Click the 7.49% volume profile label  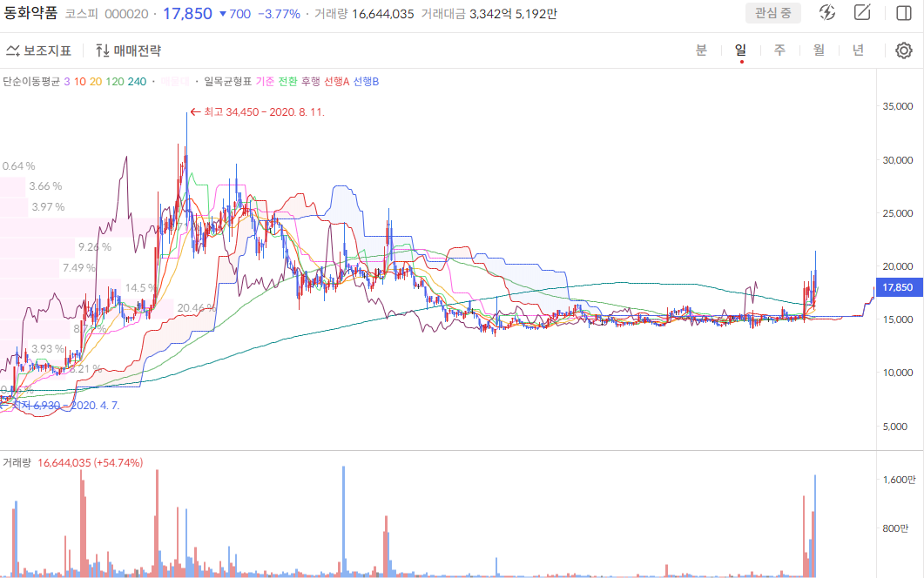pos(79,268)
